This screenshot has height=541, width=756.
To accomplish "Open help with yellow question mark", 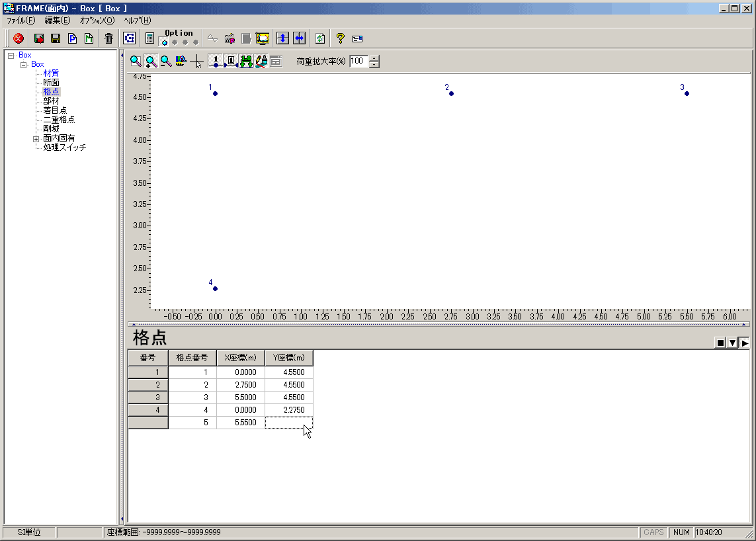I will click(341, 38).
